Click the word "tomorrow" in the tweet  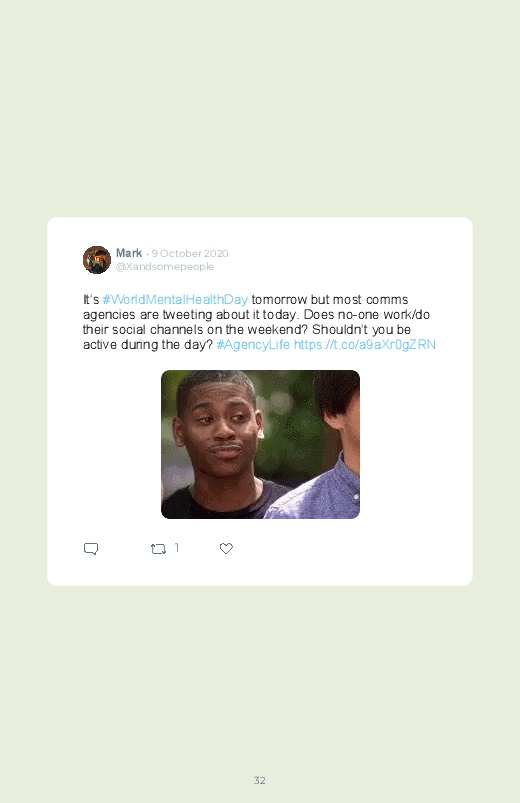pyautogui.click(x=279, y=299)
